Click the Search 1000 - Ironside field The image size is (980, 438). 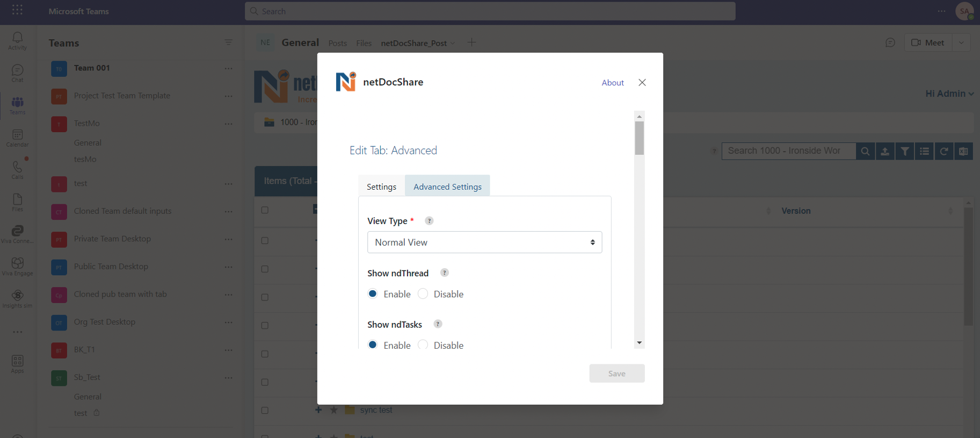[x=788, y=151]
